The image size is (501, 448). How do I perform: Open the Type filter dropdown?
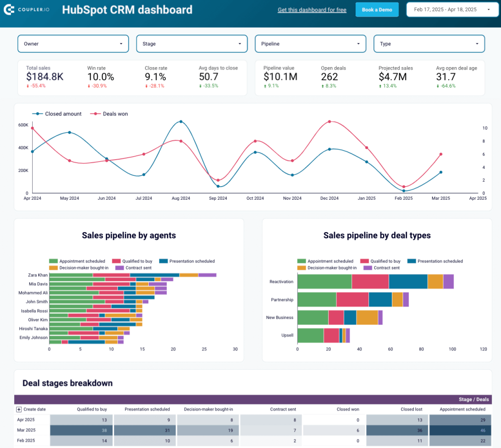429,44
